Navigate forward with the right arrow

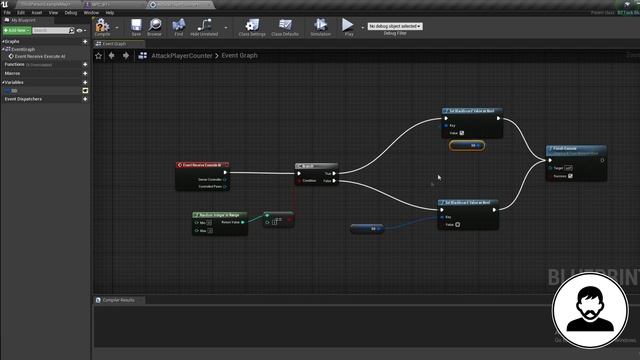pyautogui.click(x=126, y=56)
